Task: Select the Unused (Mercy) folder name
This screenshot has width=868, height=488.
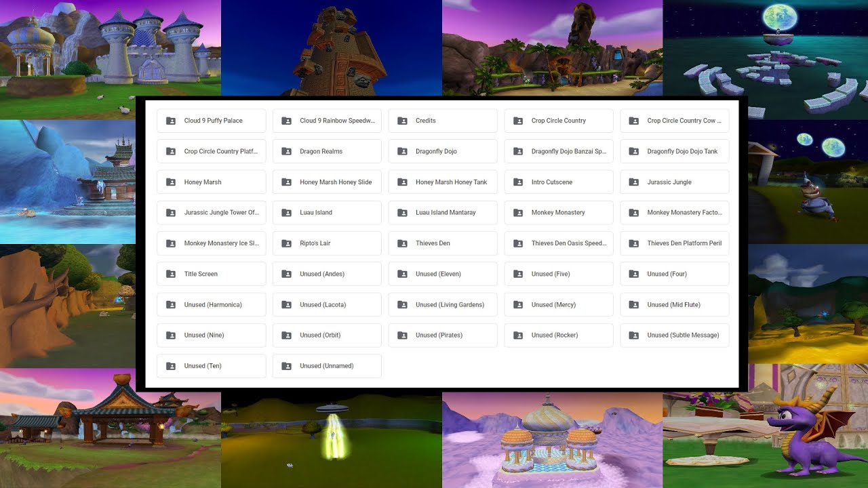Action: click(553, 305)
